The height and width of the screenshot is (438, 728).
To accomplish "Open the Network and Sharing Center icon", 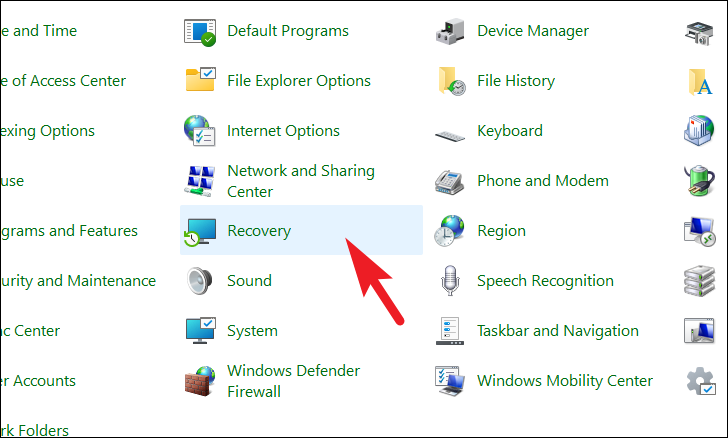I will click(x=201, y=181).
